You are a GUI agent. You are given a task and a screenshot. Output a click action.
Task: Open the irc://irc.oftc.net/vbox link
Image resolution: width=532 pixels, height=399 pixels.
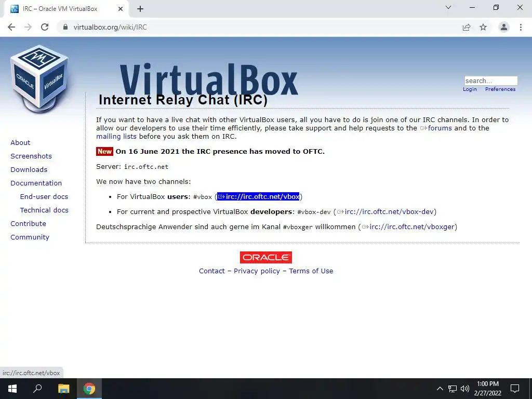tap(259, 196)
